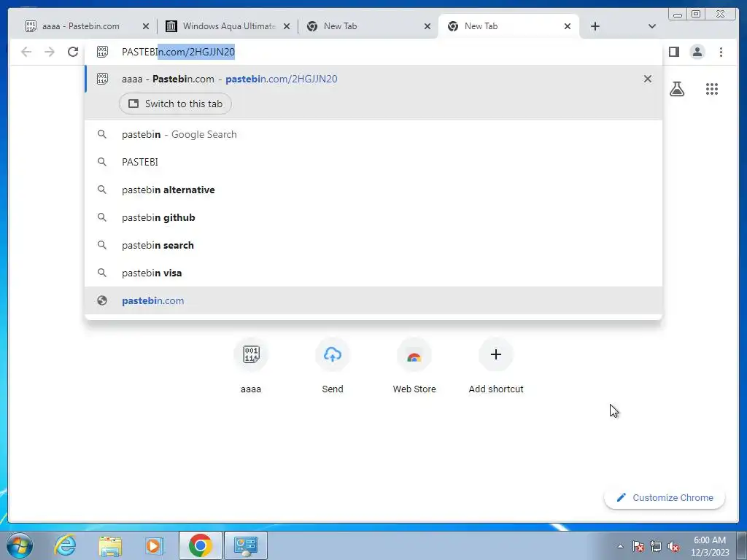Select the 'PASTEBI' search suggestion

click(373, 163)
